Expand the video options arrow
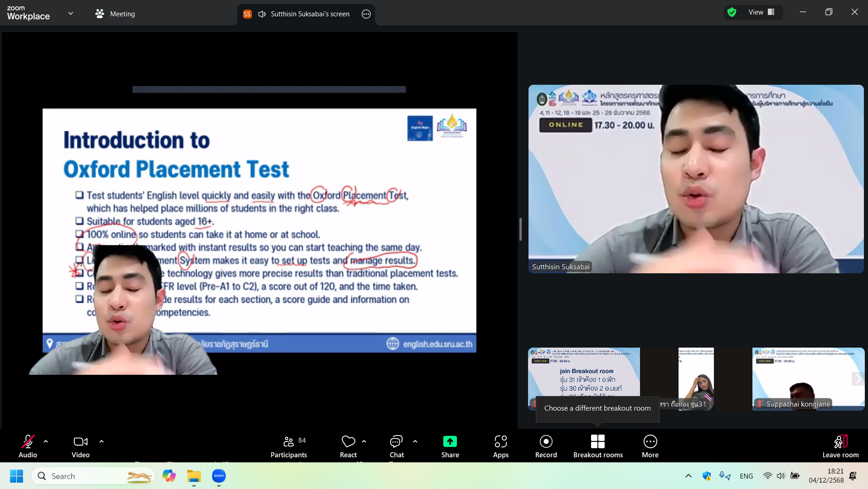Image resolution: width=868 pixels, height=489 pixels. pyautogui.click(x=102, y=441)
